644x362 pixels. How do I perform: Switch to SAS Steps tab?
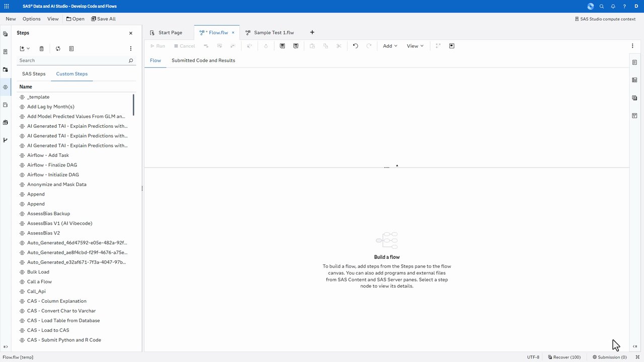pos(34,74)
